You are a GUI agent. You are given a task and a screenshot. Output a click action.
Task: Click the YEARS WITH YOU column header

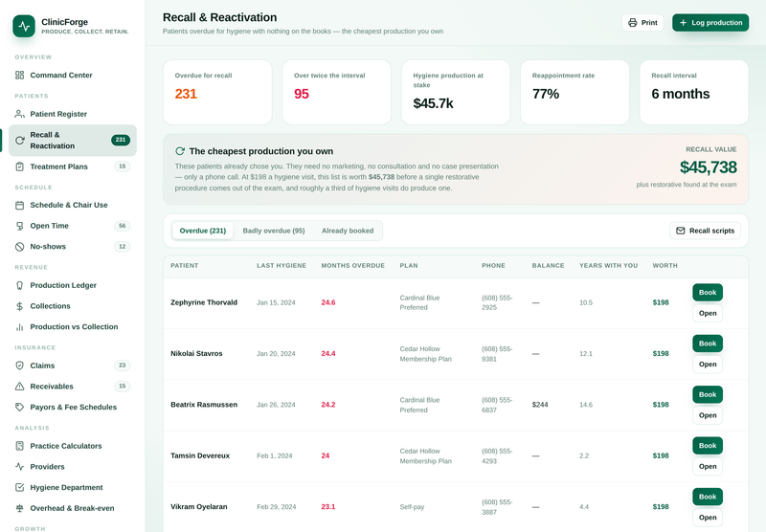[x=608, y=266]
